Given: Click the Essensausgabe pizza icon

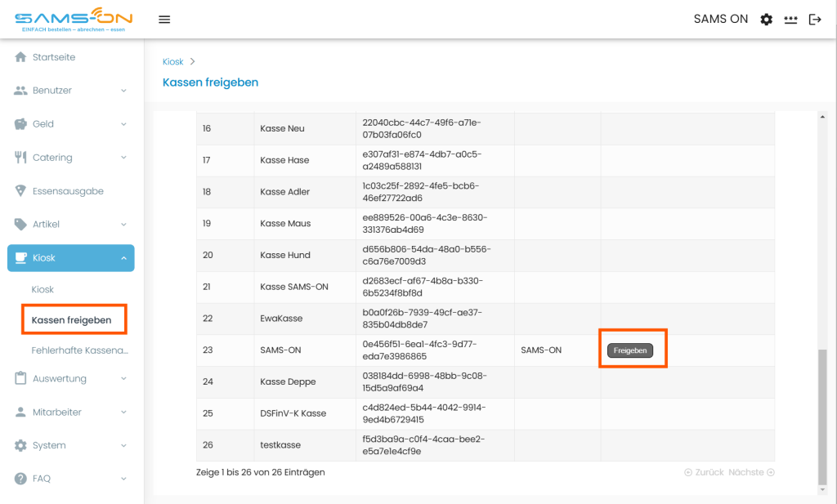Looking at the screenshot, I should (20, 191).
